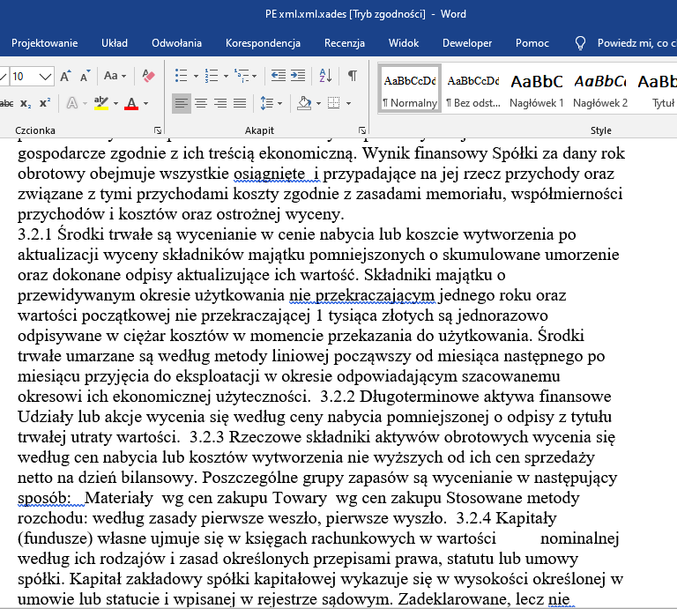Image resolution: width=677 pixels, height=616 pixels.
Task: Click the underlined word 'osiągnięte'
Action: pyautogui.click(x=270, y=174)
